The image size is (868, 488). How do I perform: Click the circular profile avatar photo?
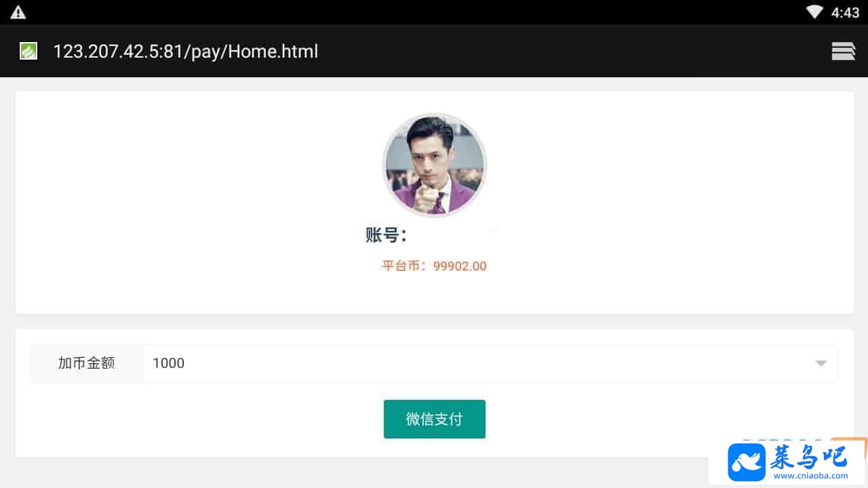click(435, 165)
